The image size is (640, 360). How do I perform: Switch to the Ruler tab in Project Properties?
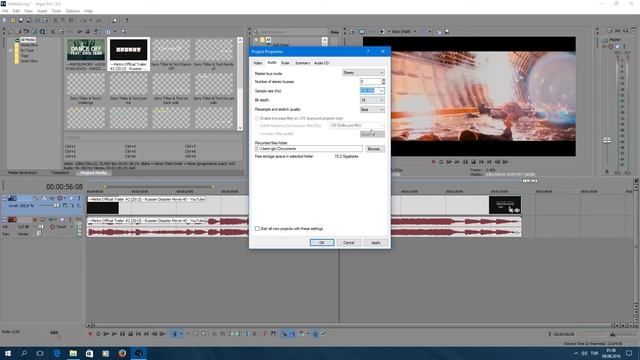285,63
